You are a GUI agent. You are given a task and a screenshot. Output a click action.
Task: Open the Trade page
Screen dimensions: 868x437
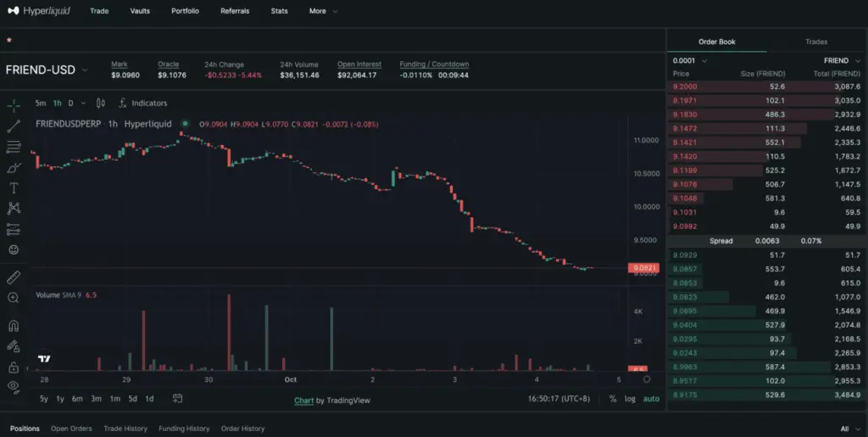click(x=99, y=11)
